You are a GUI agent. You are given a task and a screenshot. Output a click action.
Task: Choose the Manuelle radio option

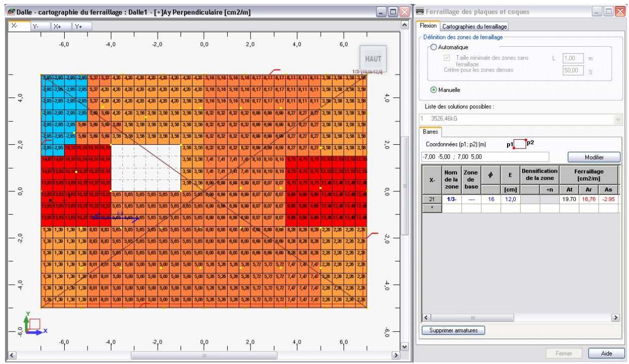435,91
